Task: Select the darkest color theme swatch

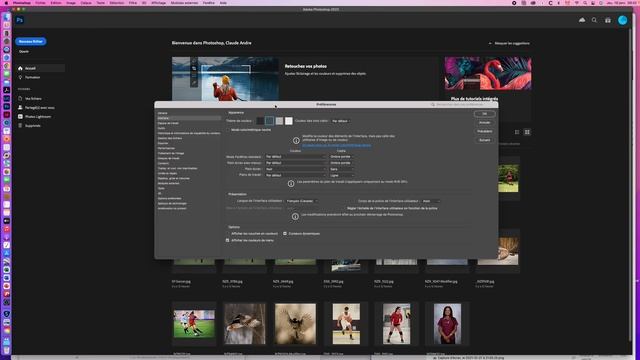Action: [260, 121]
